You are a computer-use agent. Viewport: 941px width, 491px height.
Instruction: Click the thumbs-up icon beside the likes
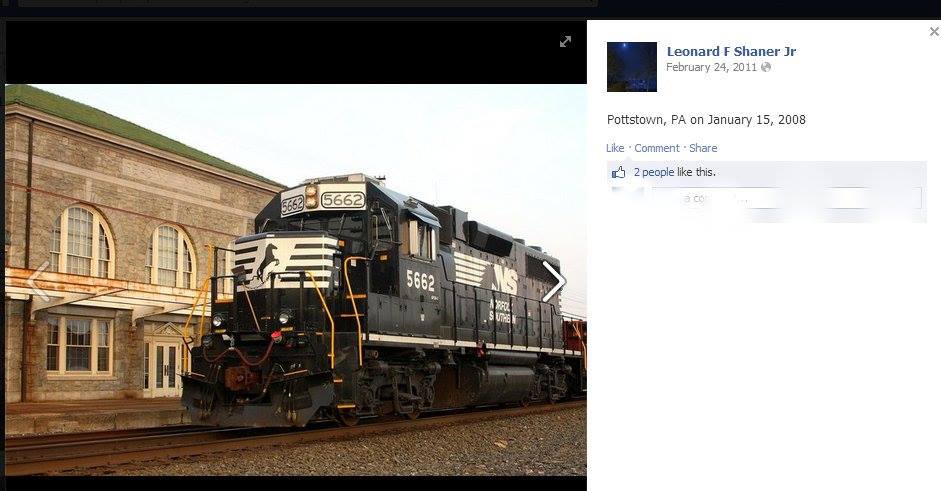(618, 173)
